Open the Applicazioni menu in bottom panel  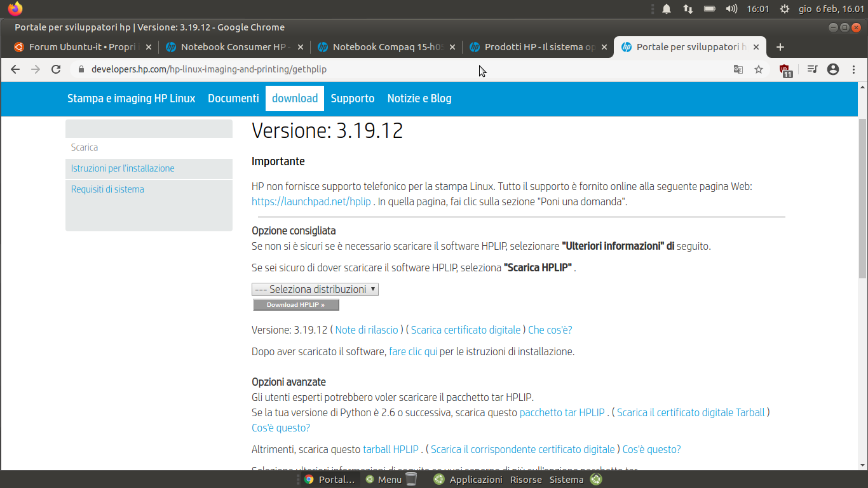pos(476,480)
